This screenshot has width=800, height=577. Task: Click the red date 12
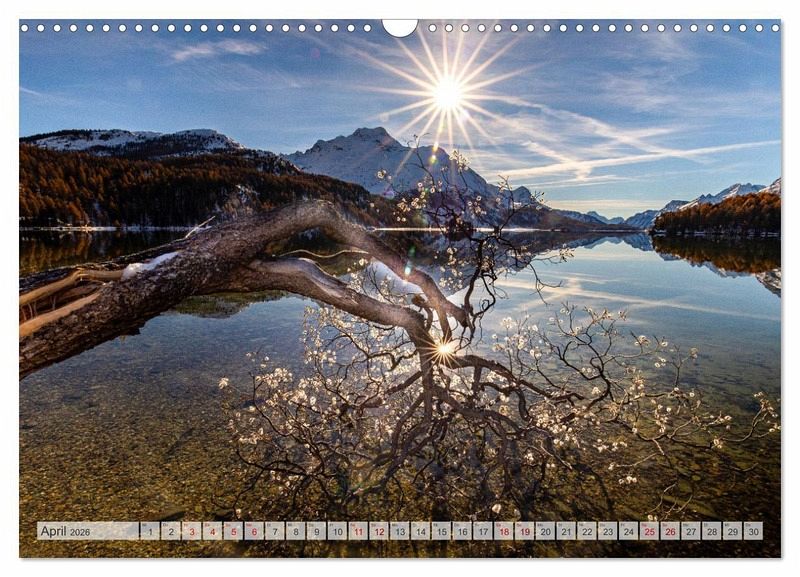(x=379, y=531)
